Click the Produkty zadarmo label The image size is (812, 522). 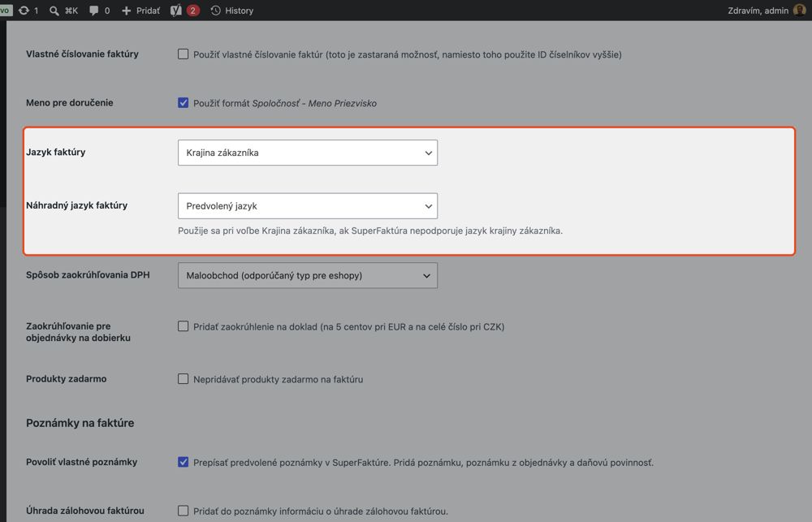pyautogui.click(x=67, y=378)
